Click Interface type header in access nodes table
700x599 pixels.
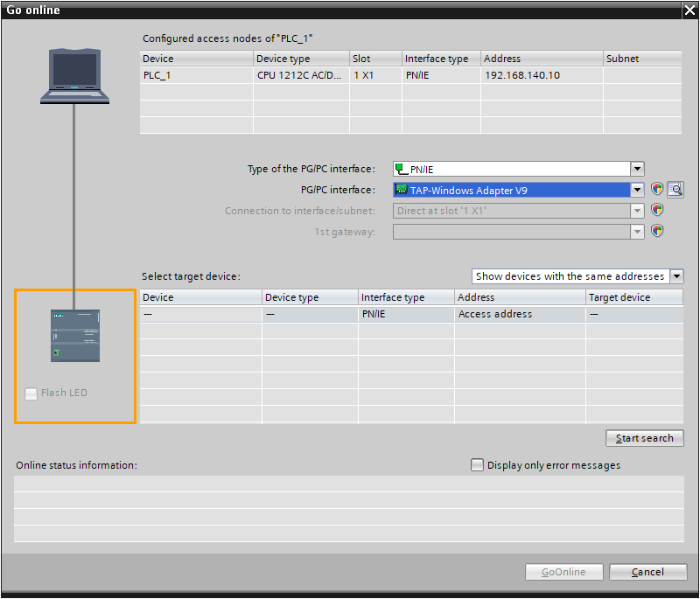click(441, 59)
